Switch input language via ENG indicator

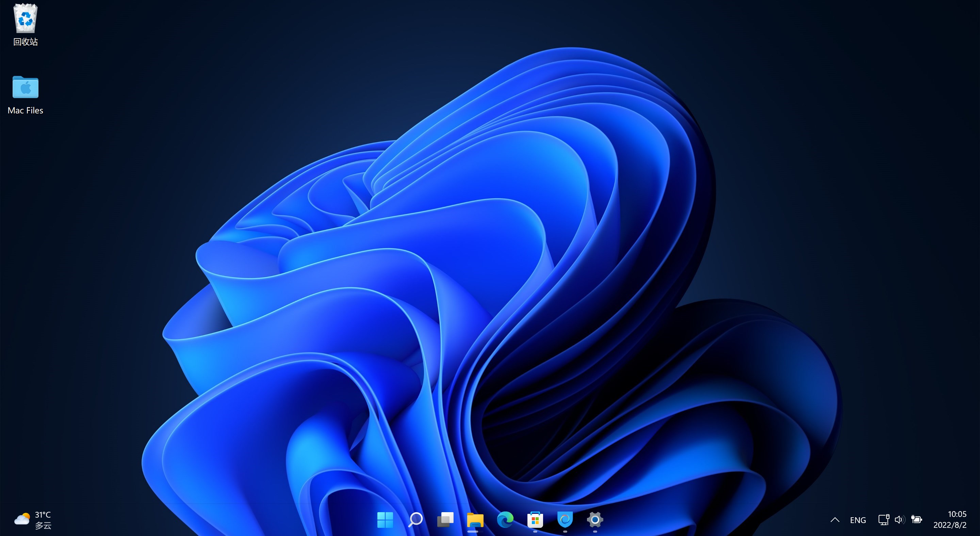[x=858, y=519]
